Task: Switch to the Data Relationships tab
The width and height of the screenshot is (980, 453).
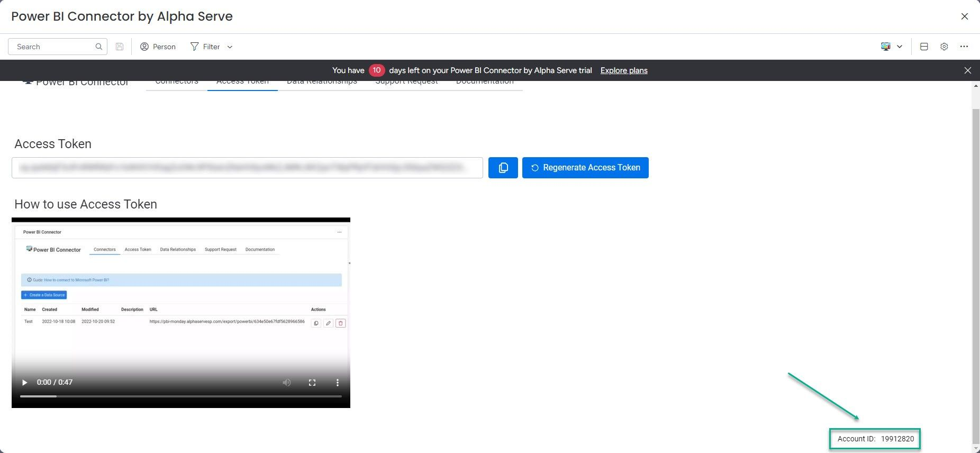Action: click(x=322, y=83)
